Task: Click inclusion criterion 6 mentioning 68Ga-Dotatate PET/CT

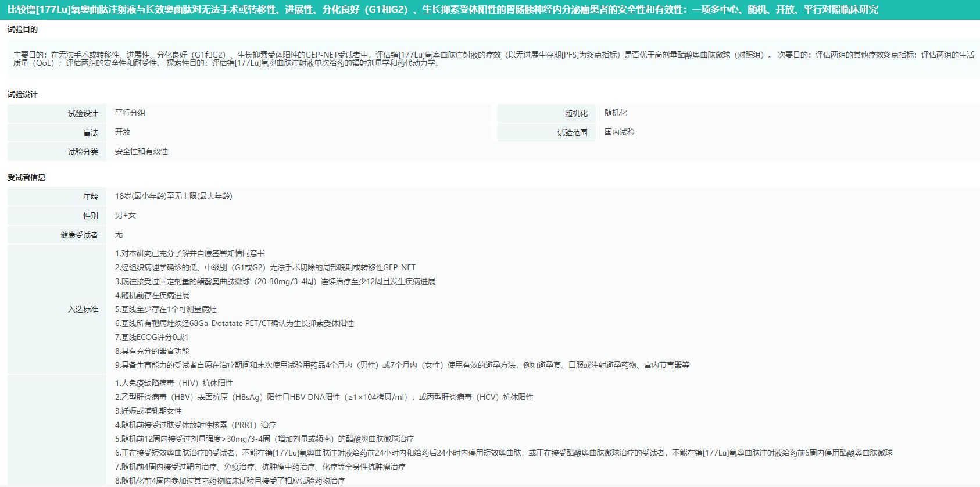Action: tap(234, 323)
